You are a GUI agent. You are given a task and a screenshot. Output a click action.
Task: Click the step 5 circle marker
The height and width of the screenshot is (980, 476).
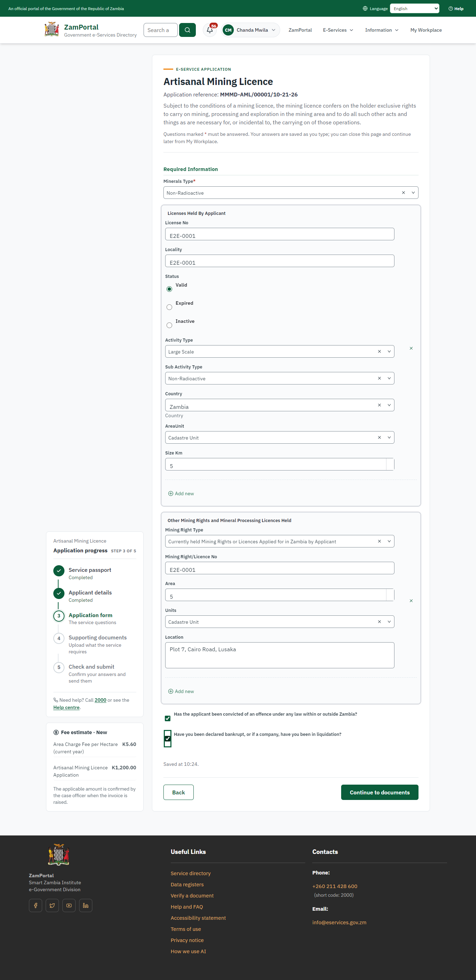click(x=59, y=668)
